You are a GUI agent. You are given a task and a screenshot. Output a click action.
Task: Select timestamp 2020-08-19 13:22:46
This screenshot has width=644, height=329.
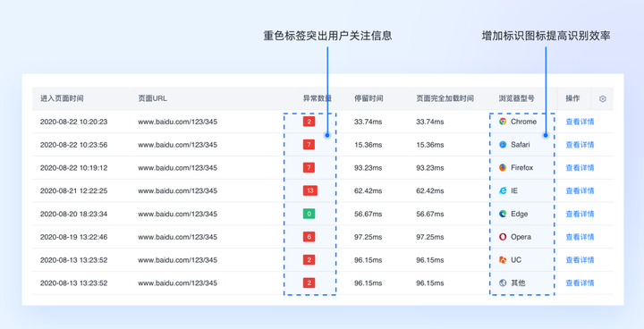pos(74,237)
